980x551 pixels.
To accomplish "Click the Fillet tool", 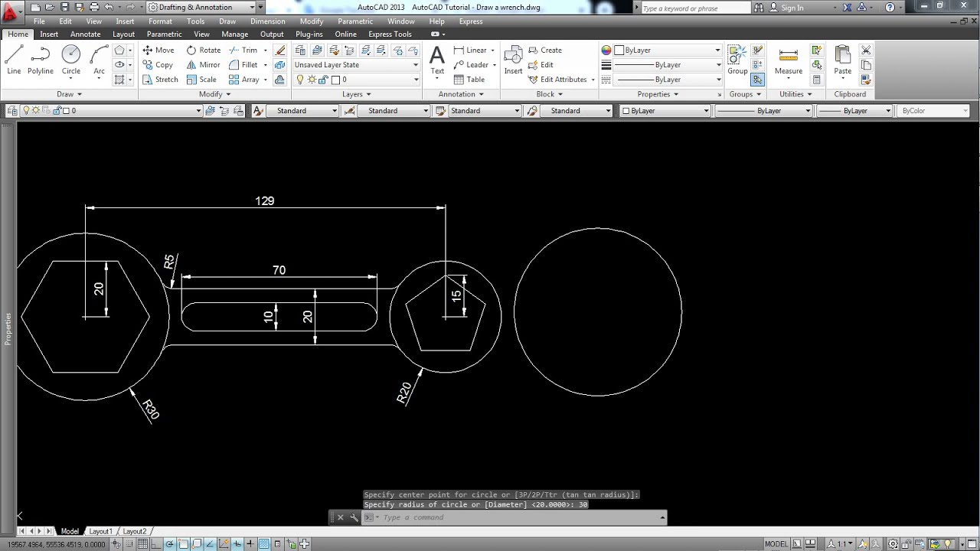I will (243, 65).
